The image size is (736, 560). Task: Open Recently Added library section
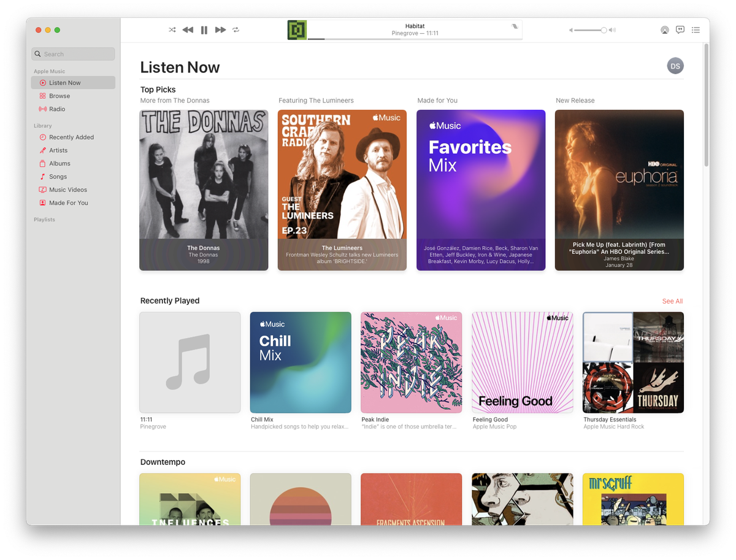(x=73, y=137)
